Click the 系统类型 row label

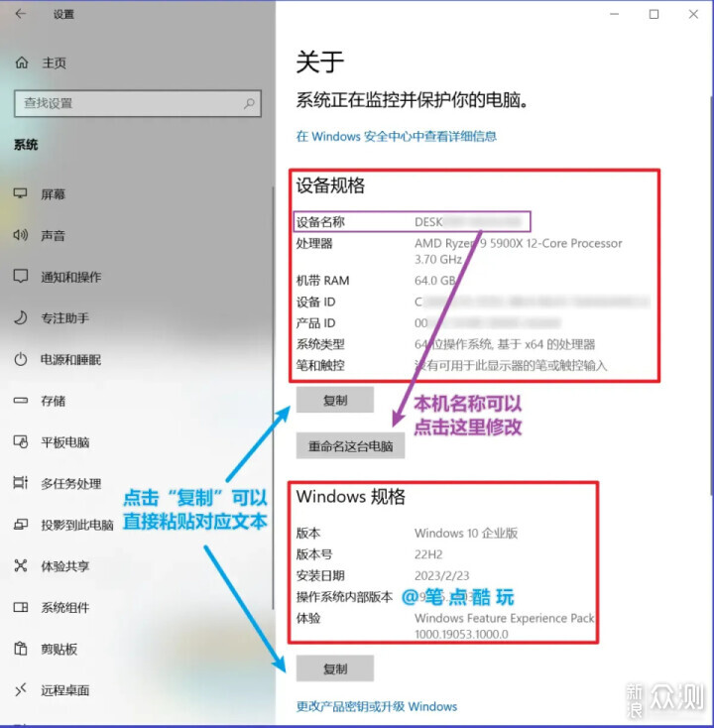(320, 344)
